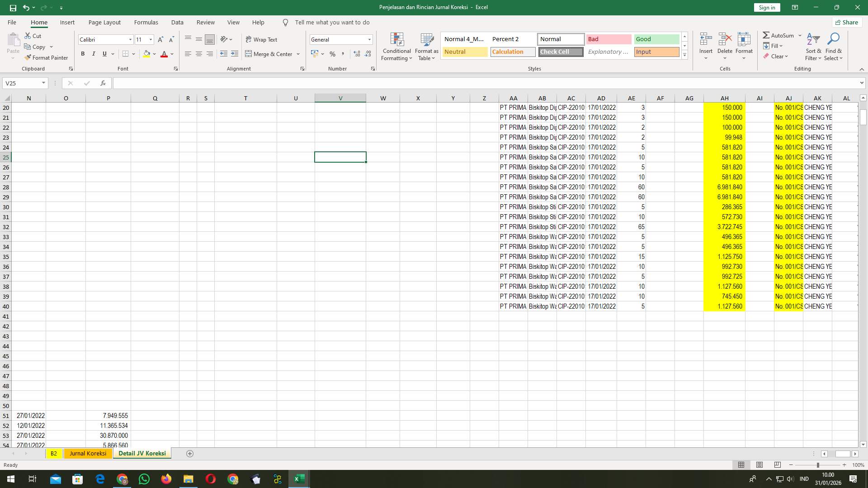Apply bold formatting
Image resolution: width=868 pixels, height=488 pixels.
[x=83, y=54]
